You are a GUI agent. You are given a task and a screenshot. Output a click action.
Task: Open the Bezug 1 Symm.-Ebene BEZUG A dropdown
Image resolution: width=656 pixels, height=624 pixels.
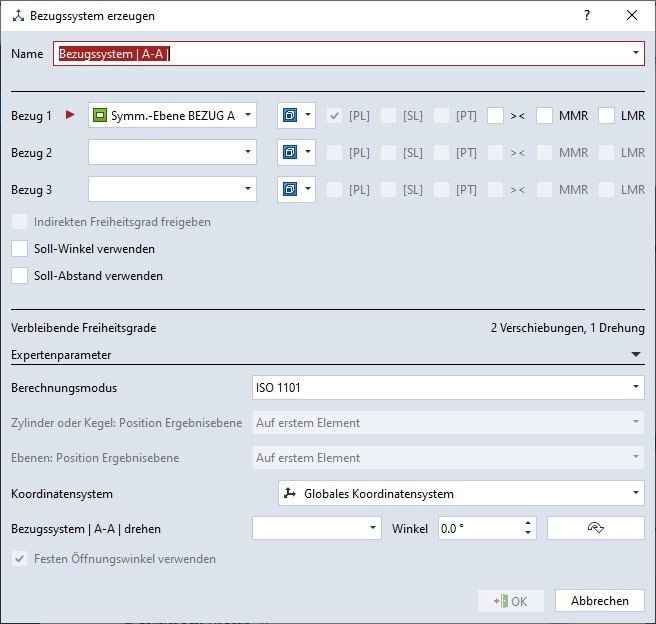pos(172,116)
